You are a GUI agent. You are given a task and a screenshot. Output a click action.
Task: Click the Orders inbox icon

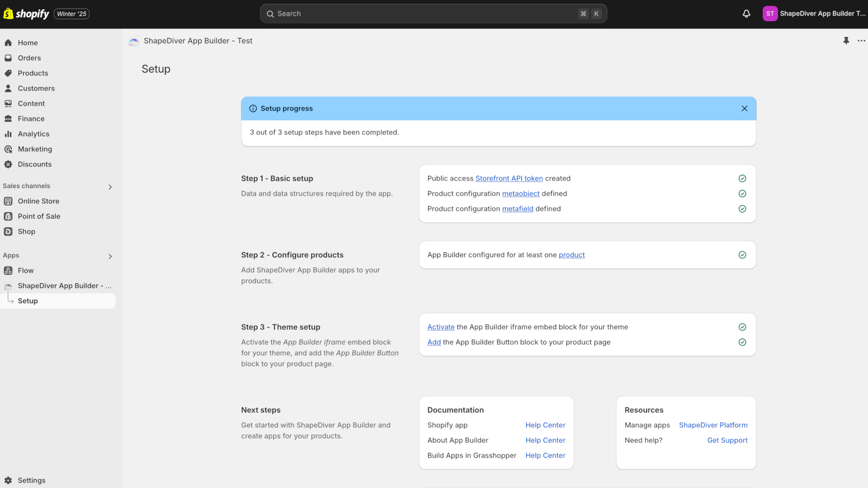click(8, 58)
